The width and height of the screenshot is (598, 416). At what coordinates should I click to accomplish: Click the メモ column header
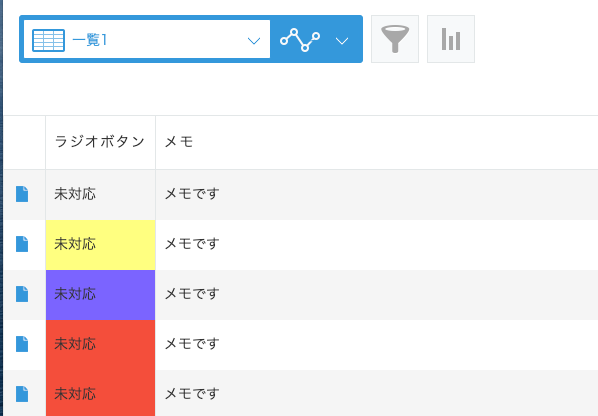(x=179, y=141)
